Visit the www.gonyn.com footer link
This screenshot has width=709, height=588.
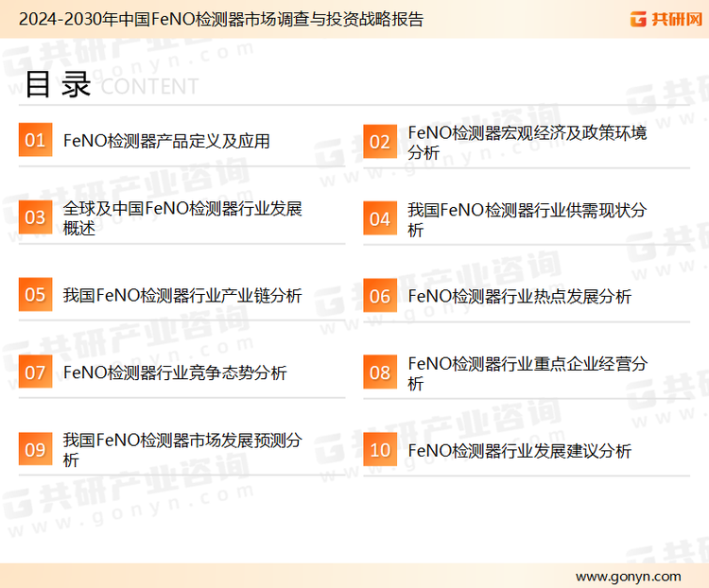click(628, 577)
